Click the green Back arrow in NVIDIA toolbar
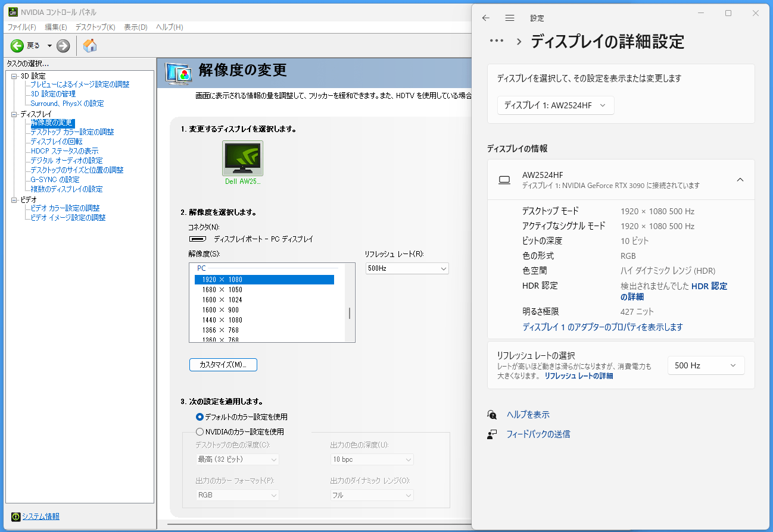 (x=17, y=46)
